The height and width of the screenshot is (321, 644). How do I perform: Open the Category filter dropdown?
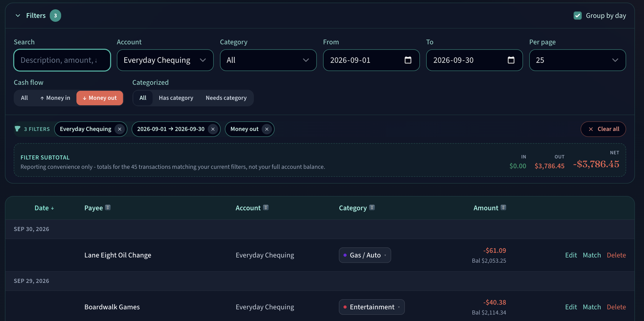(268, 60)
